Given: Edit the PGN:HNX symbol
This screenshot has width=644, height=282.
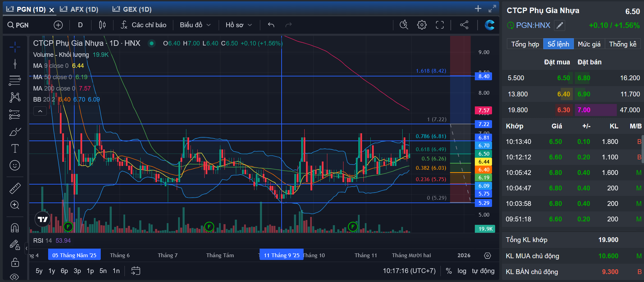Looking at the screenshot, I should tap(560, 25).
